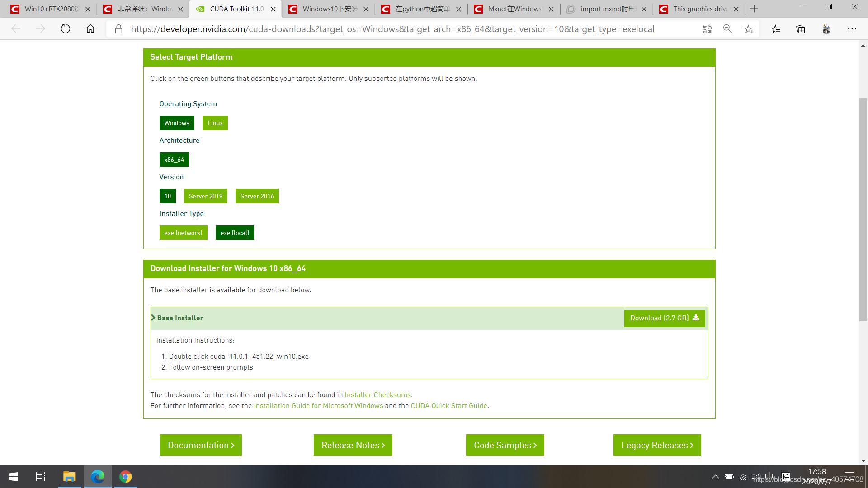This screenshot has height=488, width=868.
Task: Select Linux operating system option
Action: point(215,123)
